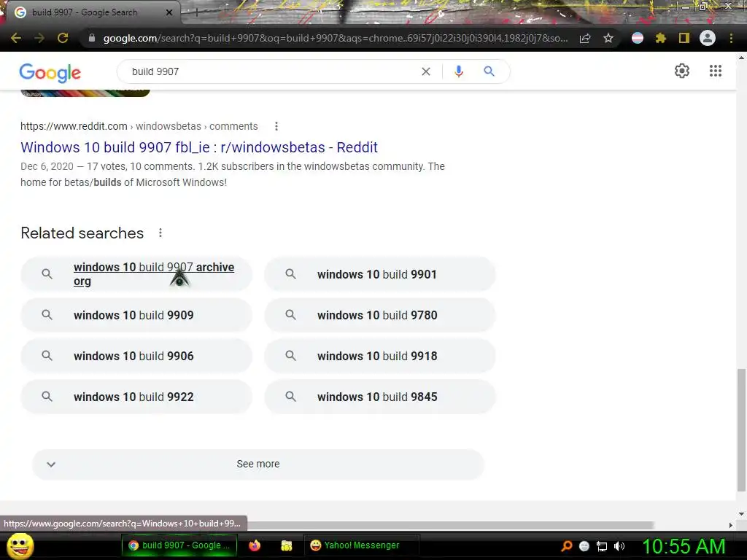Switch to build 9907 Chrome taskbar item
Viewport: 747px width, 560px height.
click(x=179, y=545)
